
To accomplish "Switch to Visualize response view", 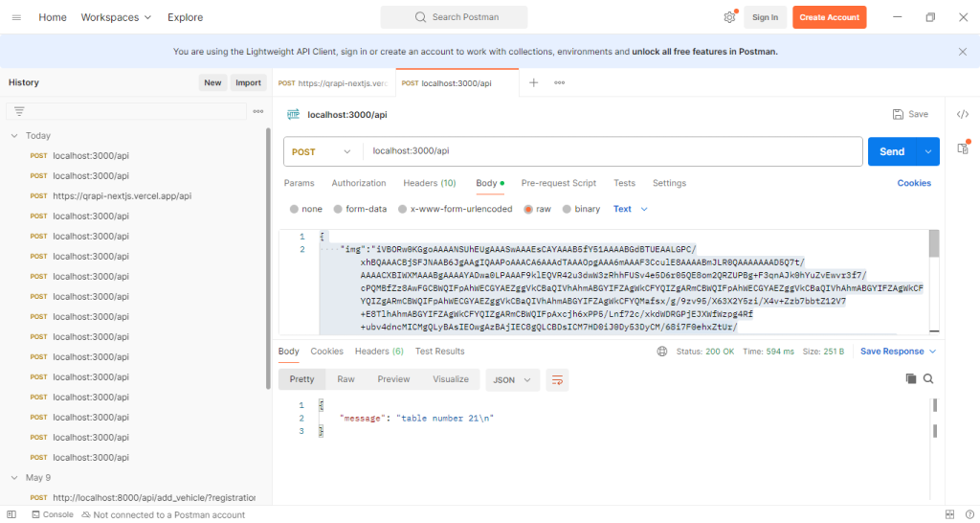I will [451, 379].
